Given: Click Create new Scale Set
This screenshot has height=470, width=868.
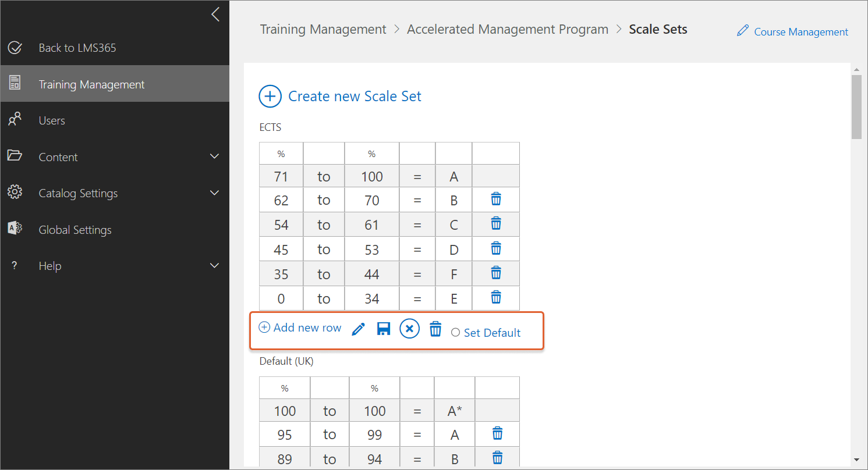Looking at the screenshot, I should 340,96.
